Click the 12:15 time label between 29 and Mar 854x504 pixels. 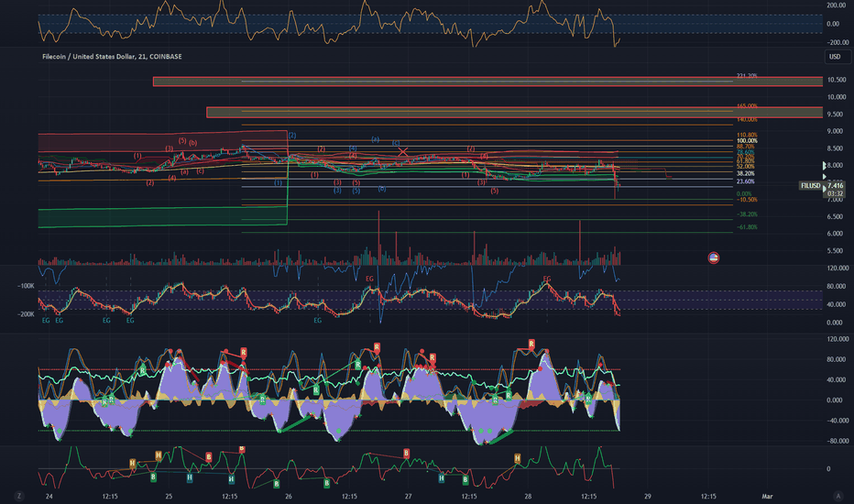coord(708,497)
